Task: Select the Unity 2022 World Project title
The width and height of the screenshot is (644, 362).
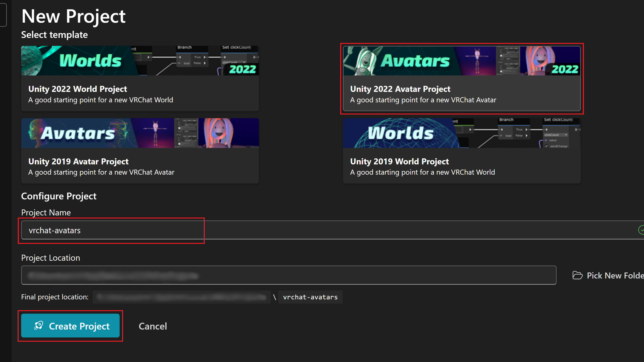Action: [77, 89]
